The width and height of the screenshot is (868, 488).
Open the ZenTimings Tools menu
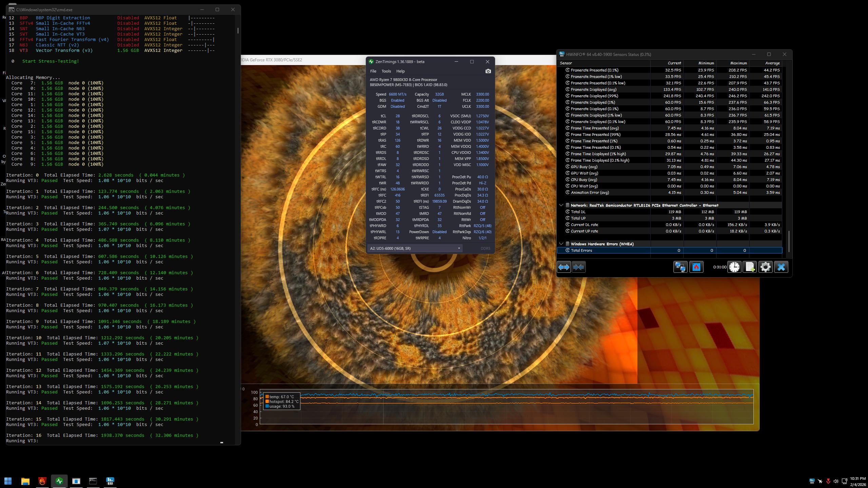coord(386,71)
